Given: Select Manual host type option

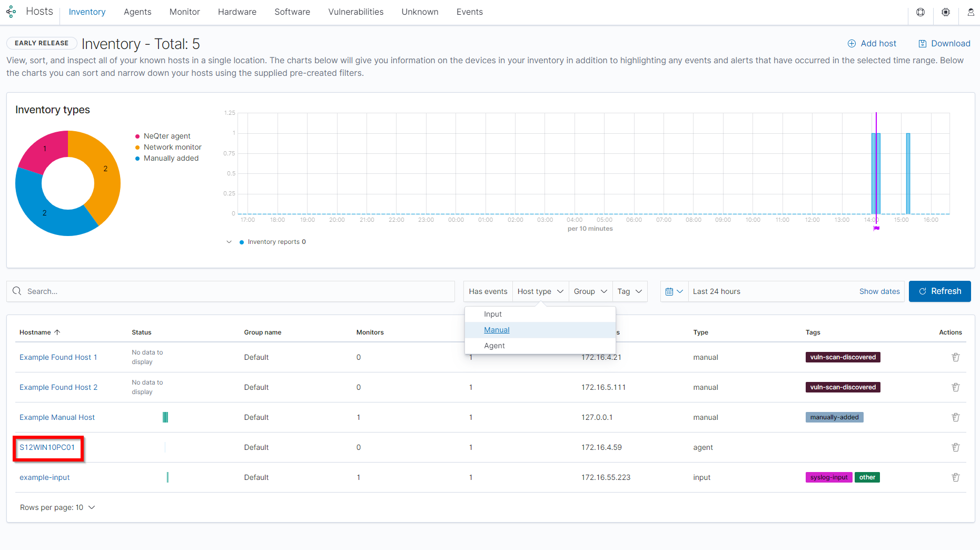Looking at the screenshot, I should 540,330.
